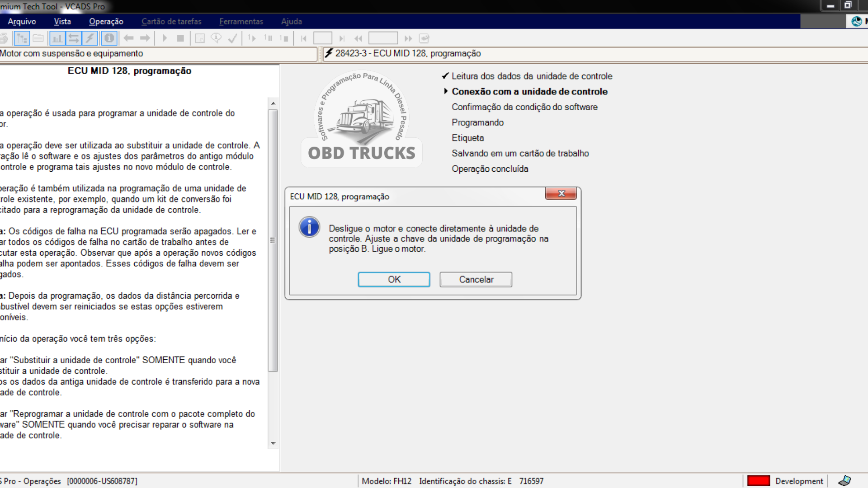Toggle the information icon in toolbar

click(x=109, y=38)
